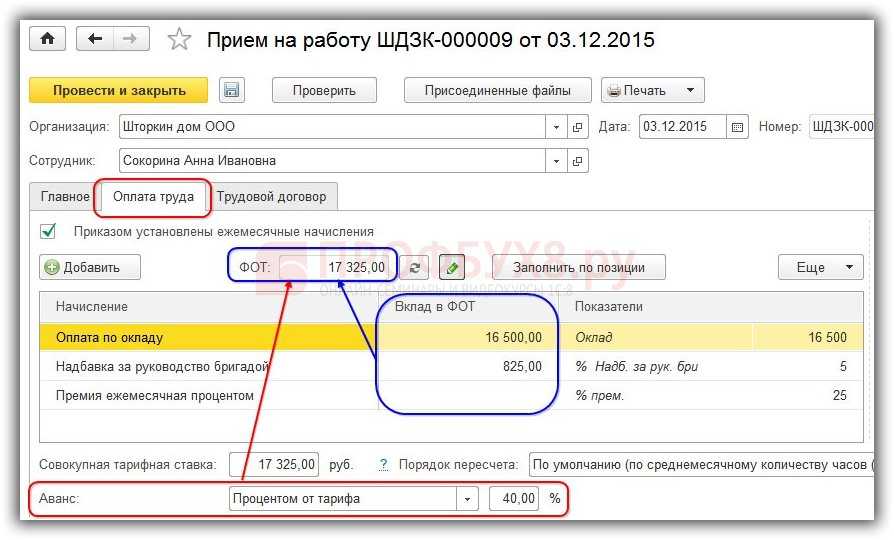Screen dimensions: 894x540
Task: Click the ФОТ value 17 325,00 field
Action: click(x=334, y=267)
